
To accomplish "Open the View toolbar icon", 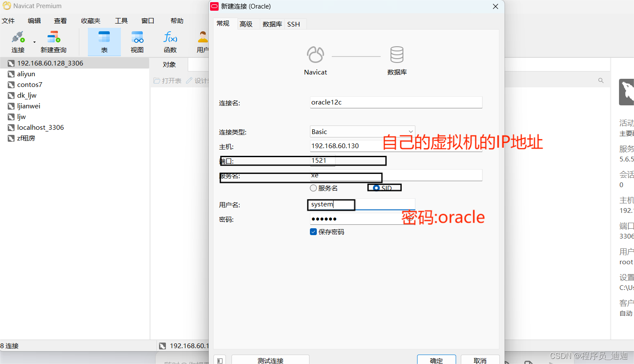I will click(137, 42).
